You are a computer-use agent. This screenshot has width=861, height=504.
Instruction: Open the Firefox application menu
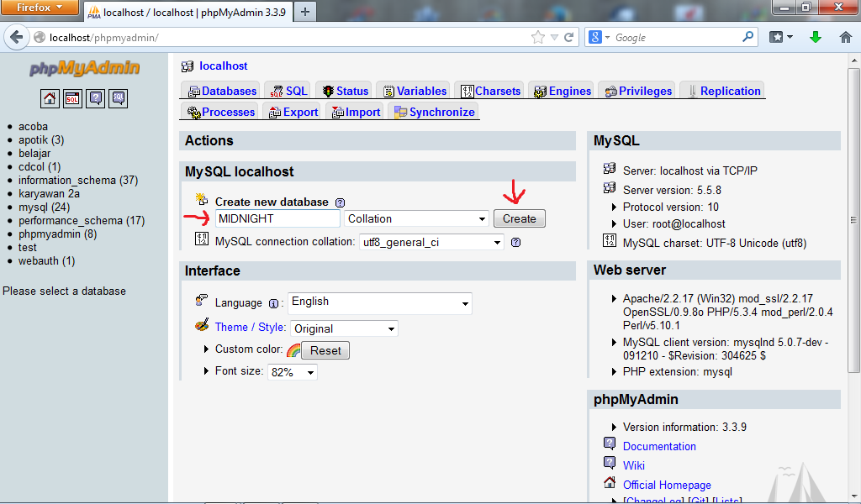(40, 8)
